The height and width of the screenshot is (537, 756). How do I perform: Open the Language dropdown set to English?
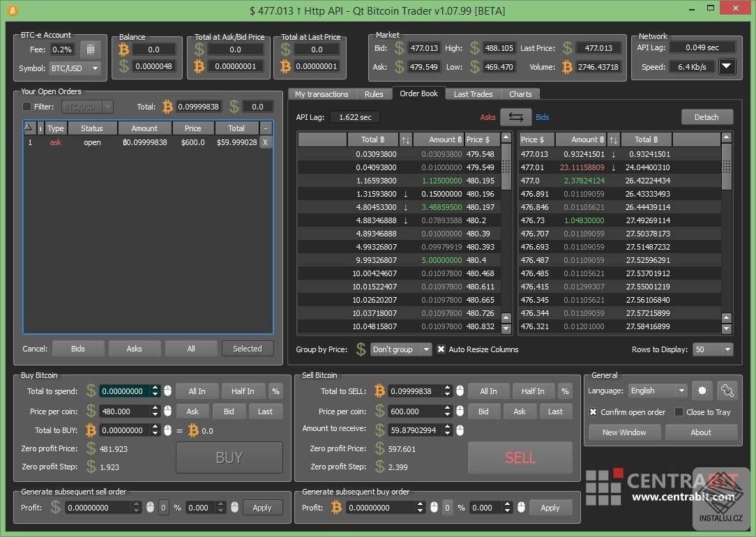click(x=656, y=391)
